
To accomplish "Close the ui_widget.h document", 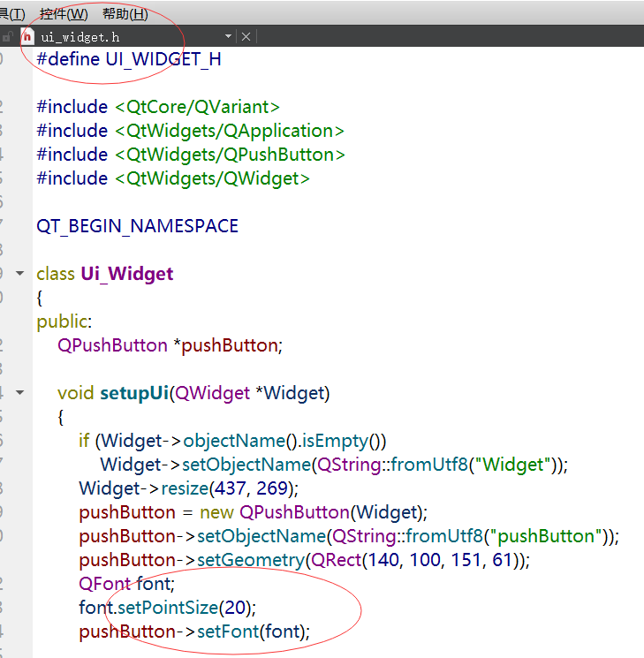I will click(x=246, y=37).
